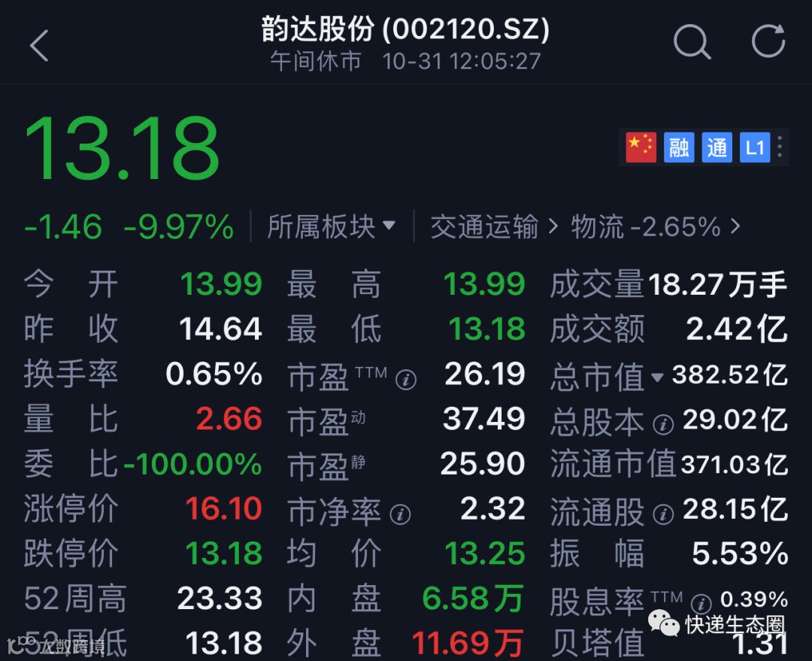Expand the 所属板块 dropdown

pyautogui.click(x=332, y=227)
